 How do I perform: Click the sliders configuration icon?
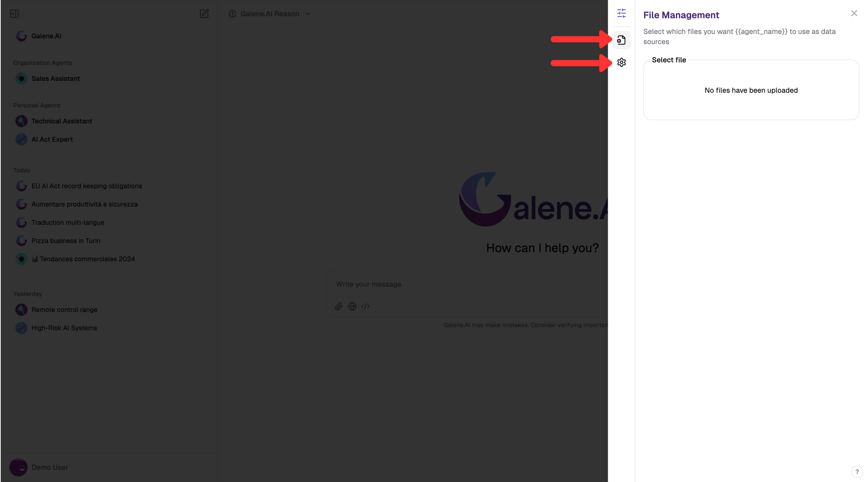[621, 13]
